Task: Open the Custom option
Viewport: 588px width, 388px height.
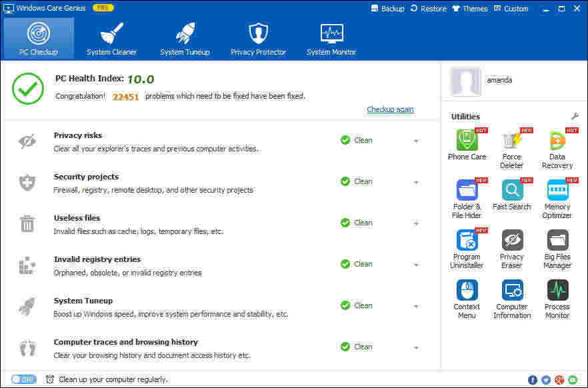Action: (511, 8)
